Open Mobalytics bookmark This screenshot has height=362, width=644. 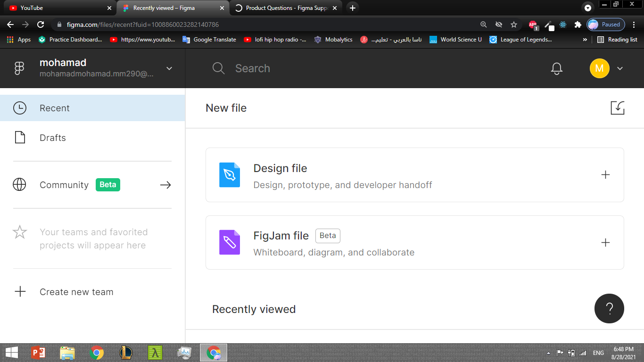pyautogui.click(x=333, y=40)
